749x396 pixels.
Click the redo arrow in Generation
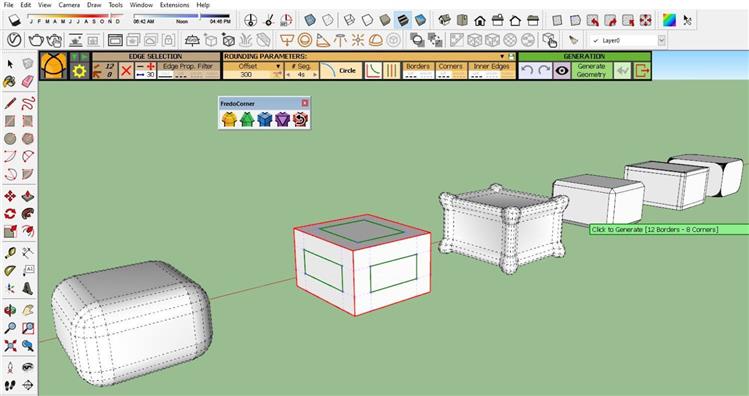click(x=545, y=71)
